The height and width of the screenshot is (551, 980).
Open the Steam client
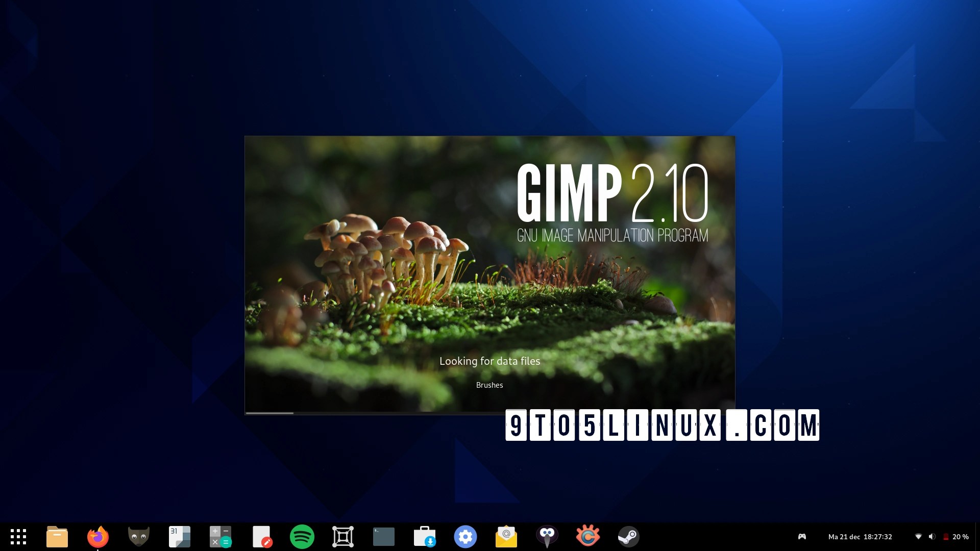pyautogui.click(x=630, y=536)
